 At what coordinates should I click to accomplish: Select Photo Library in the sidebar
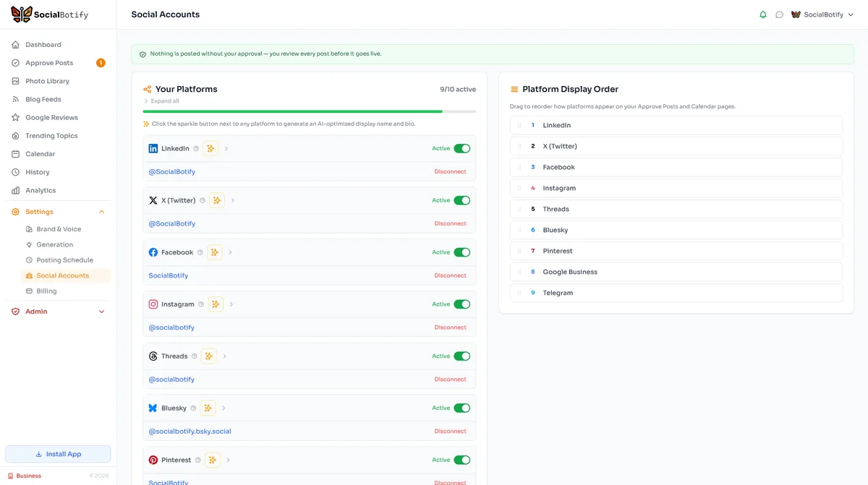[x=47, y=80]
